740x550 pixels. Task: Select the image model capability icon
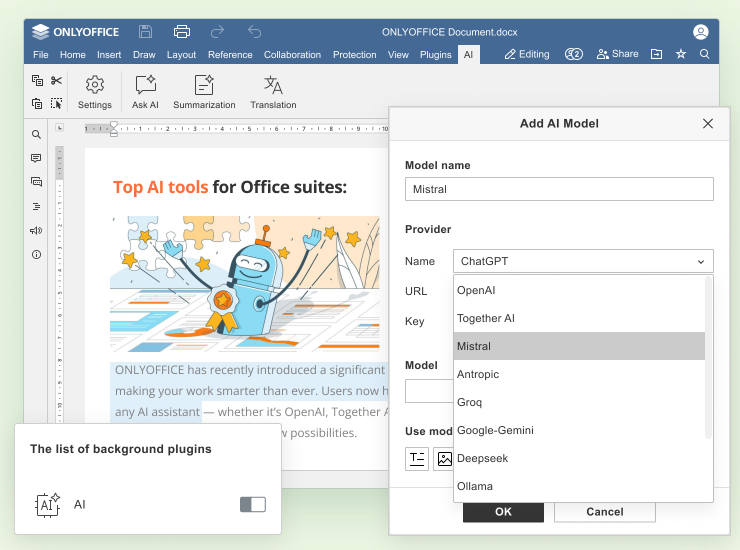(444, 459)
